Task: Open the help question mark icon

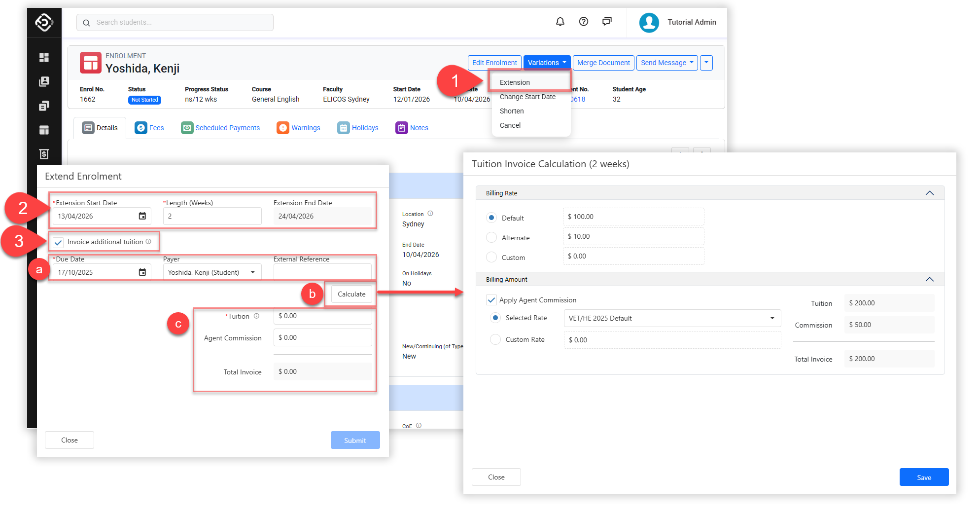Action: 584,22
